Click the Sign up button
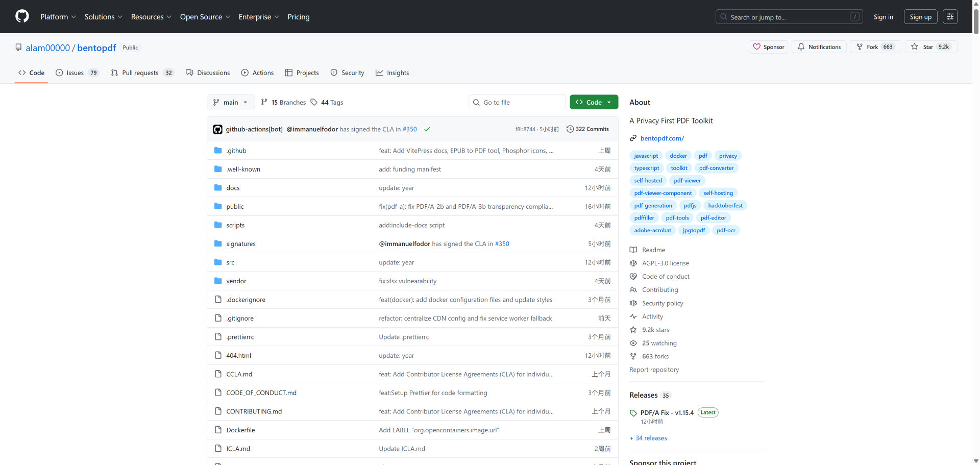 tap(920, 16)
